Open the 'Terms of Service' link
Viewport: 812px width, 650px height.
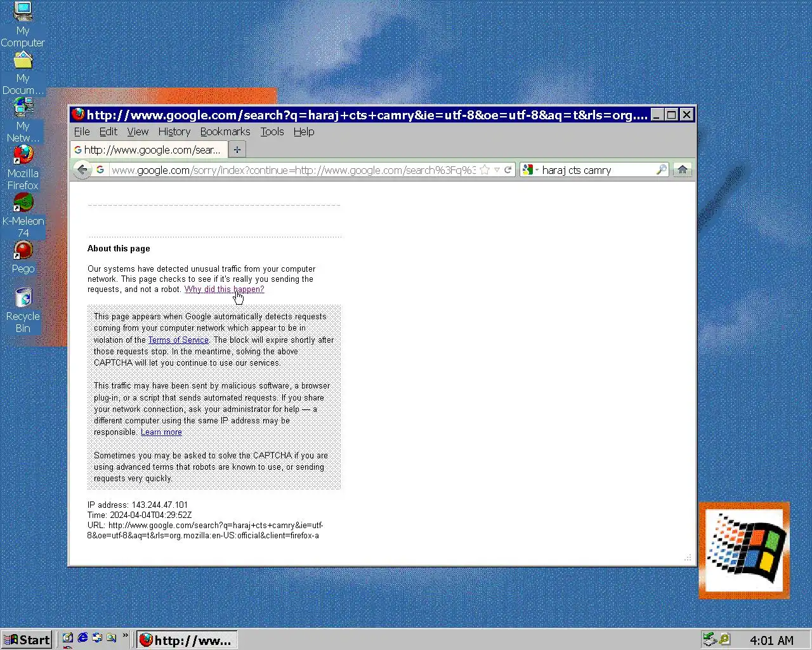(178, 340)
